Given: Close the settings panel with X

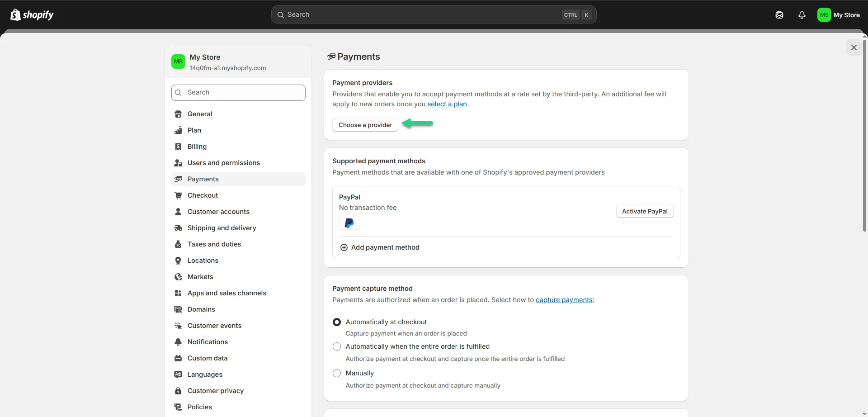Looking at the screenshot, I should coord(854,47).
